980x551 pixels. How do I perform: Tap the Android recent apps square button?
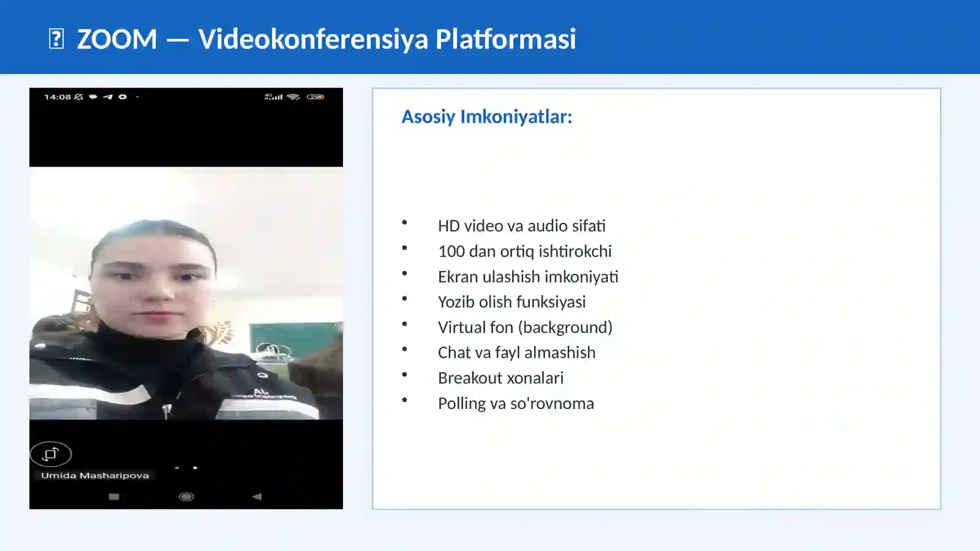click(114, 497)
